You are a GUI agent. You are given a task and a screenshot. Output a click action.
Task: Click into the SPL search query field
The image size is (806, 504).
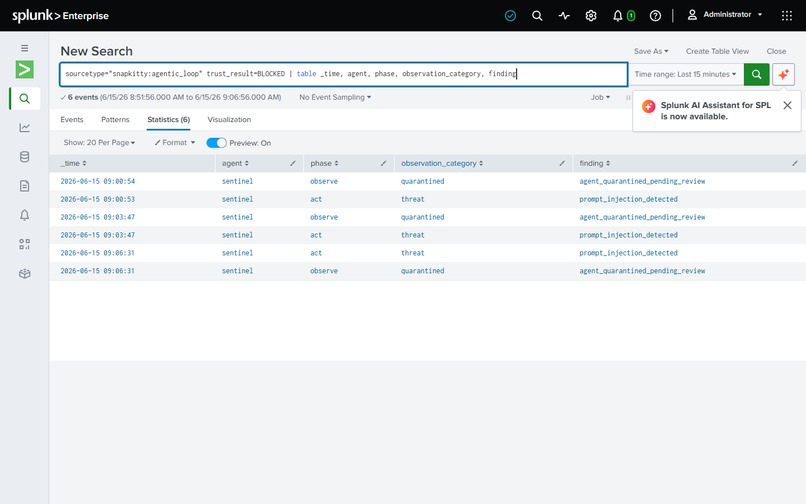coord(343,74)
